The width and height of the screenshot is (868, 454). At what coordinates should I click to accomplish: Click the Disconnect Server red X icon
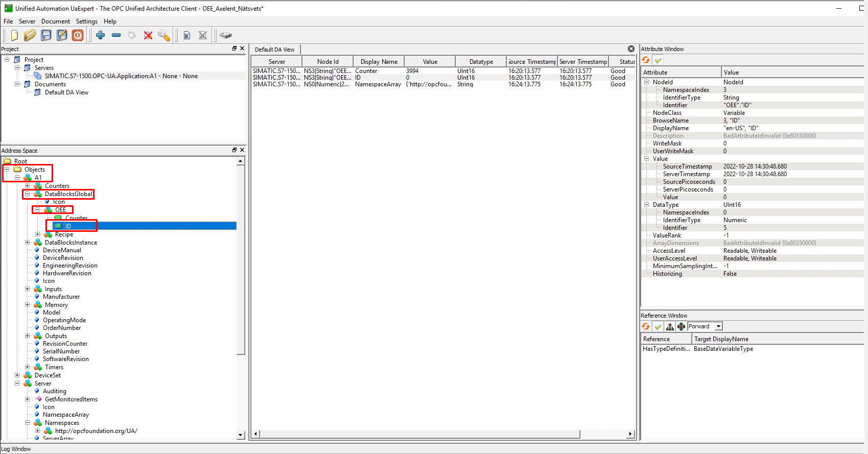point(148,35)
